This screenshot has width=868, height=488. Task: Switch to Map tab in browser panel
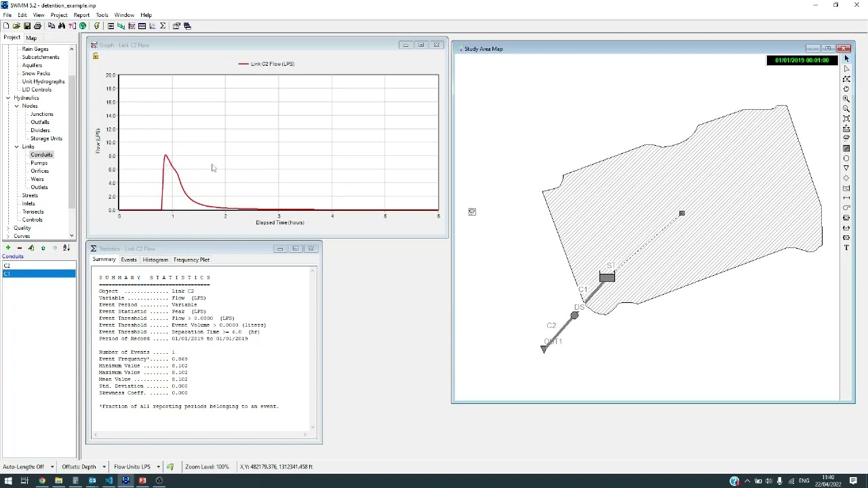(31, 38)
